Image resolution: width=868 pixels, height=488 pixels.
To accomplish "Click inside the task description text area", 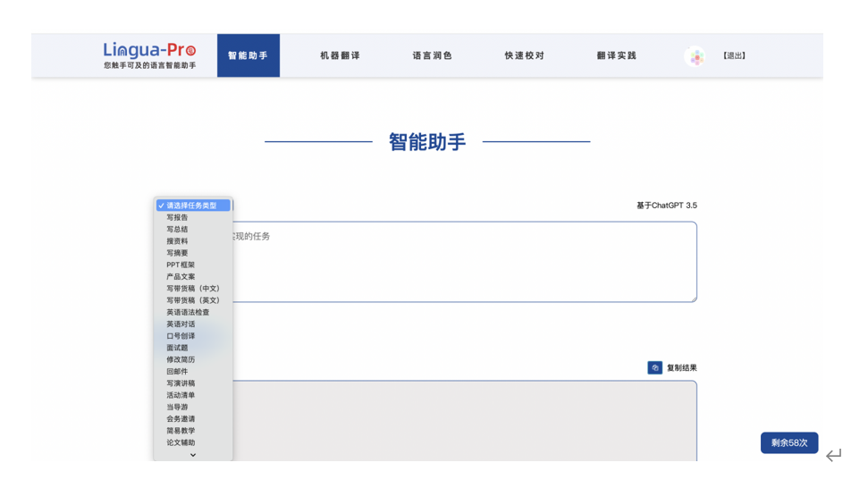I will [465, 262].
